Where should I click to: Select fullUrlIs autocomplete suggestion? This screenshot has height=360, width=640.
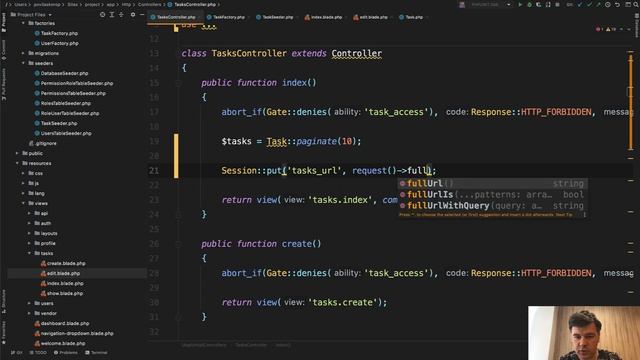pos(492,194)
